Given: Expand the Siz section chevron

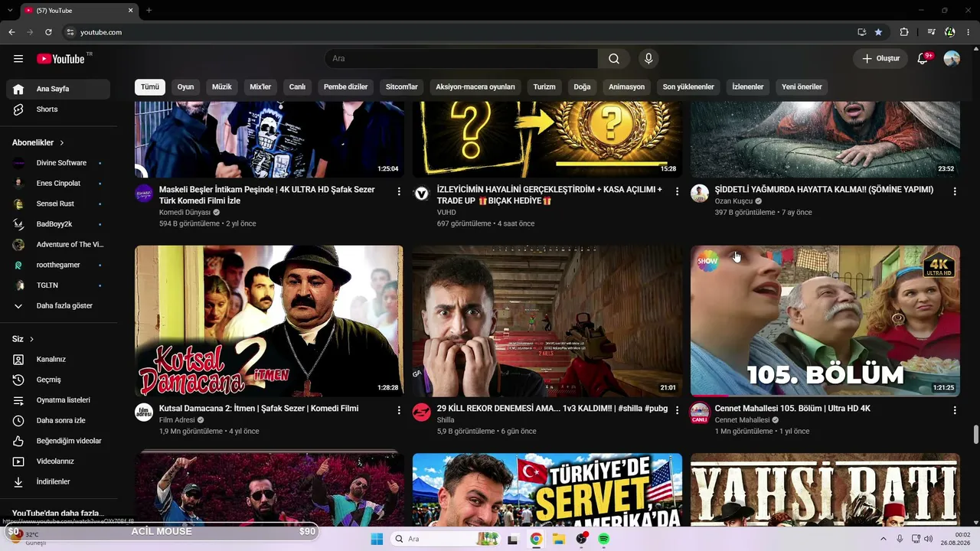Looking at the screenshot, I should point(32,339).
